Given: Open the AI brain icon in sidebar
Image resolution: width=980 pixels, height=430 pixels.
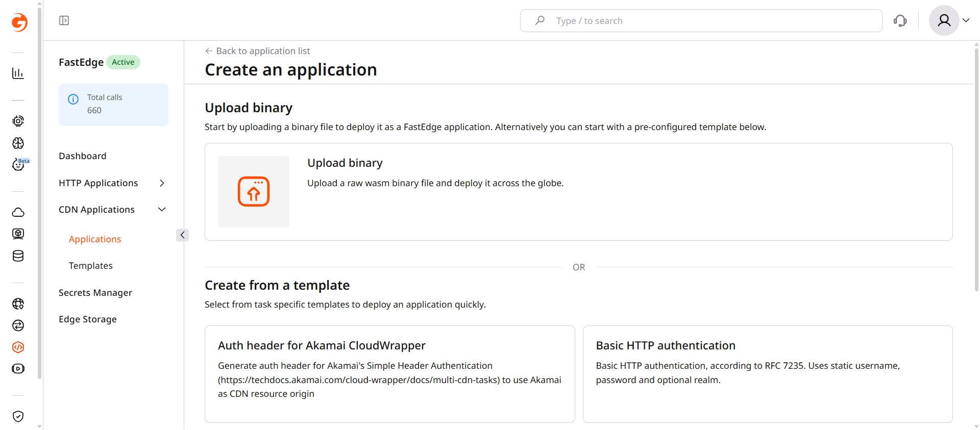Looking at the screenshot, I should pos(18,143).
